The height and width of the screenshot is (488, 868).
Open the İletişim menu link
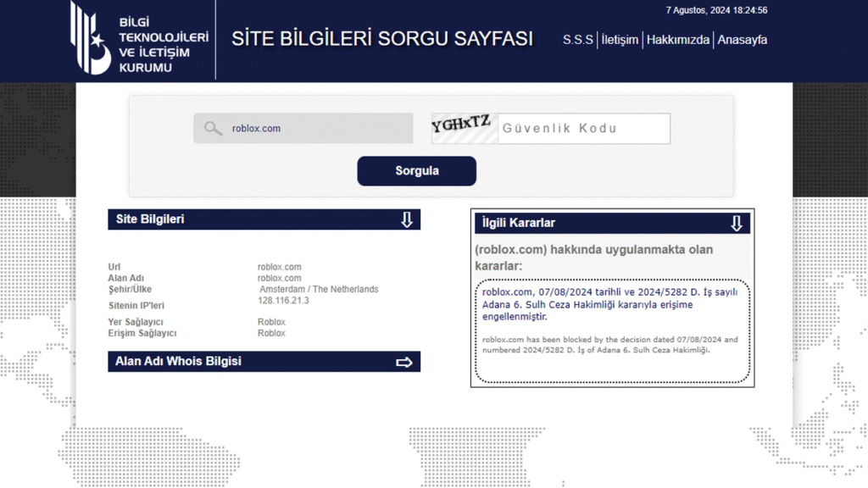click(620, 40)
